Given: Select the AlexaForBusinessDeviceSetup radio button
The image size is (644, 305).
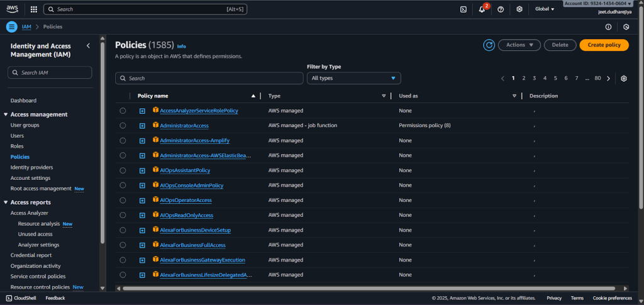Looking at the screenshot, I should tap(123, 230).
